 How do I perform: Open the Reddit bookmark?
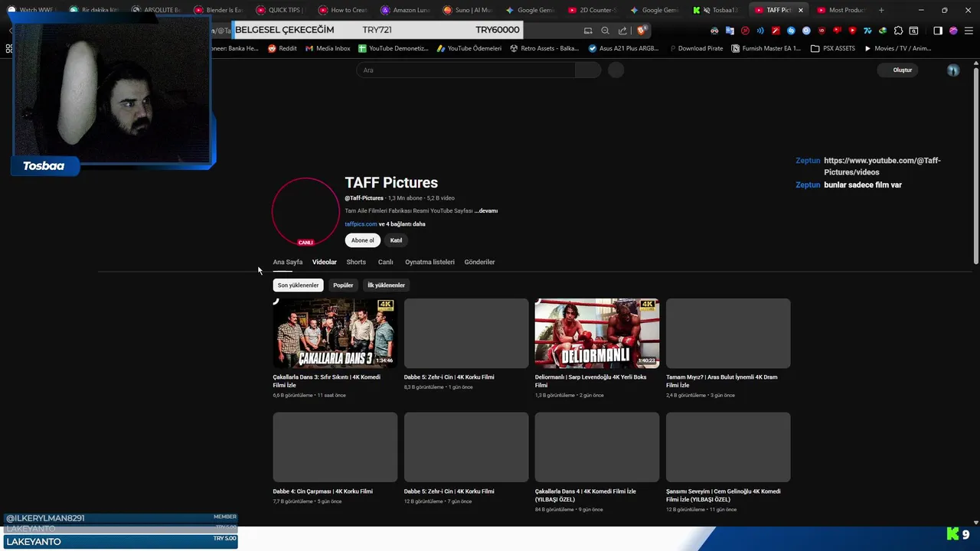point(282,48)
